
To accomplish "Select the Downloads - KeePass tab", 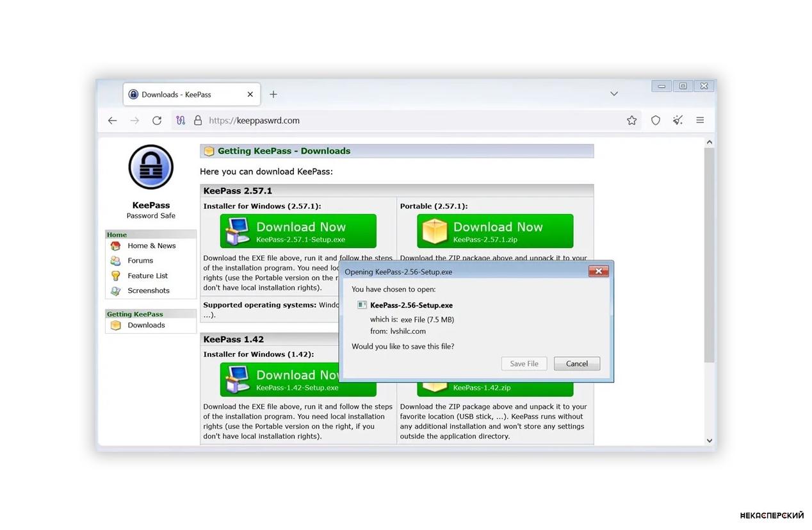I will click(x=192, y=94).
